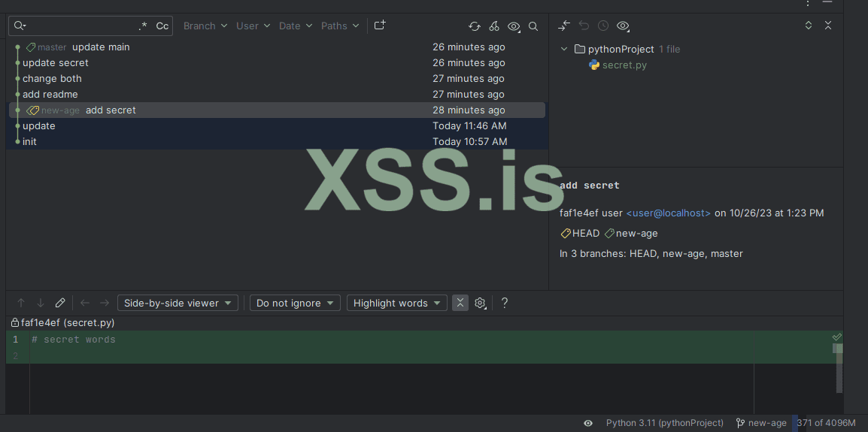Click the new-age label in commit details
Screen dimensions: 868x432
pos(630,234)
